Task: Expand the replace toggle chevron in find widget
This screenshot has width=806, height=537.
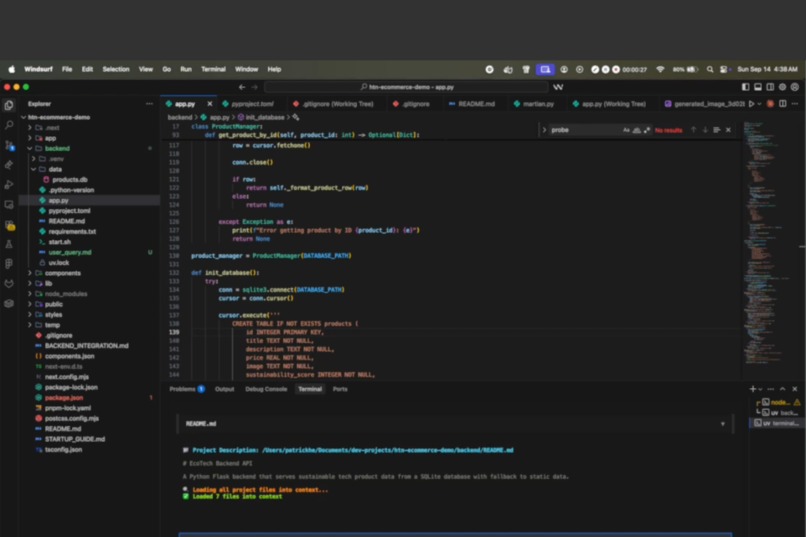Action: pos(544,130)
